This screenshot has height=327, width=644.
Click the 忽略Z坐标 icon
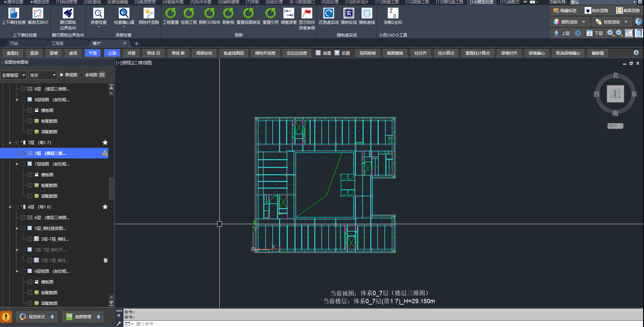point(393,14)
